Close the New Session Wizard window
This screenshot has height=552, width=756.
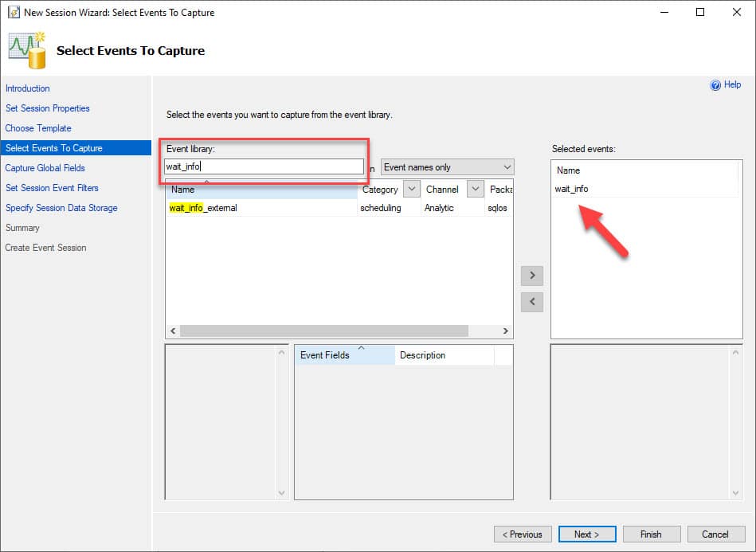pyautogui.click(x=736, y=12)
